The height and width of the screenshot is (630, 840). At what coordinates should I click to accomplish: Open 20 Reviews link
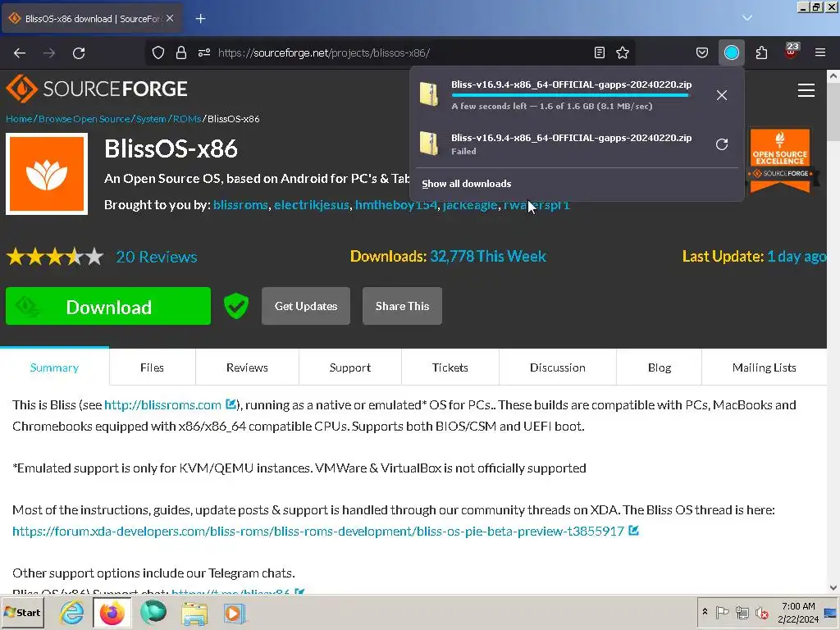[157, 257]
